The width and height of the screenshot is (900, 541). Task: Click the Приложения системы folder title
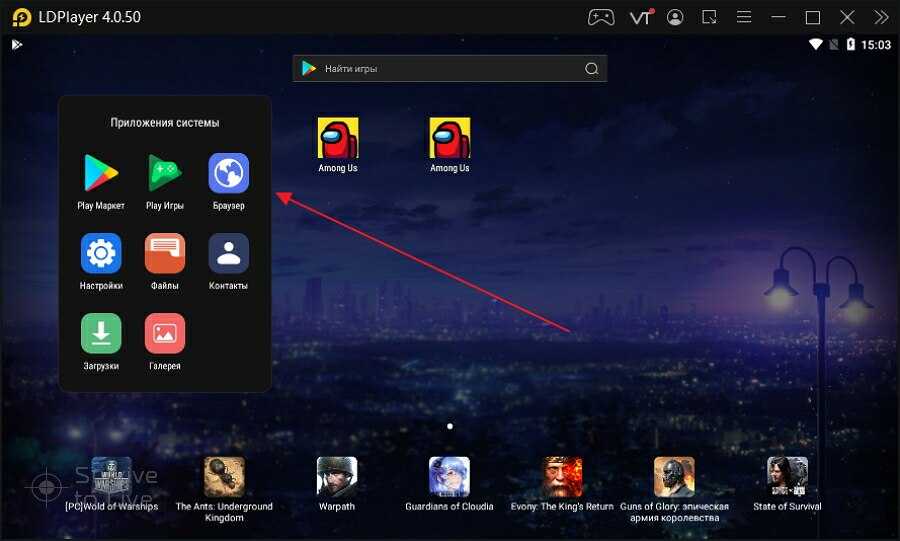click(165, 123)
